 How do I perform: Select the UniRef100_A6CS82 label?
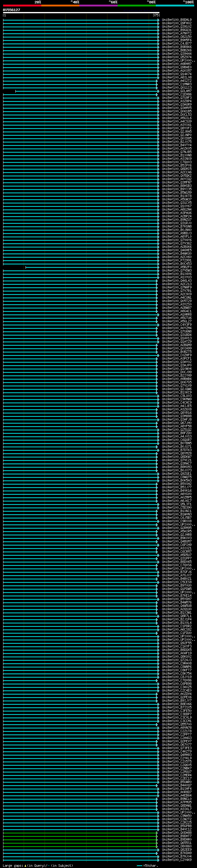pyautogui.click(x=177, y=629)
